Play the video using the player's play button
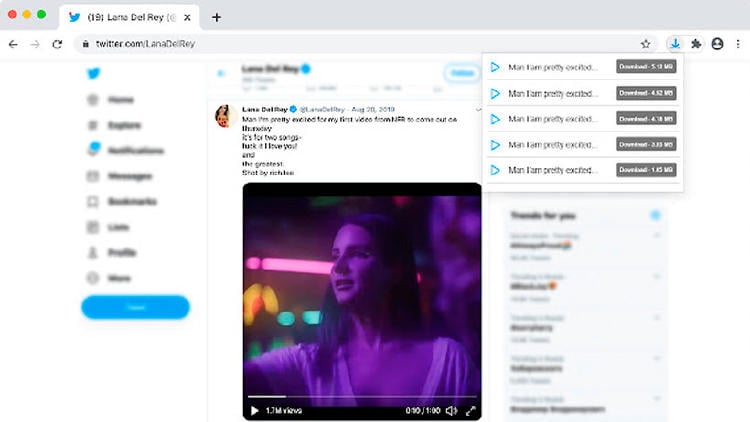This screenshot has height=422, width=750. 255,410
